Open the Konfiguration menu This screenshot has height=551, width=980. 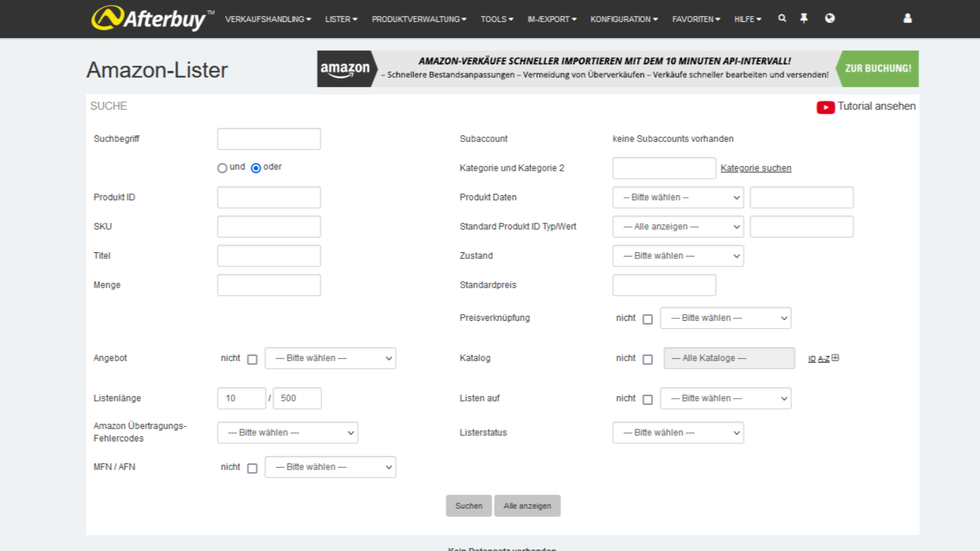coord(624,19)
